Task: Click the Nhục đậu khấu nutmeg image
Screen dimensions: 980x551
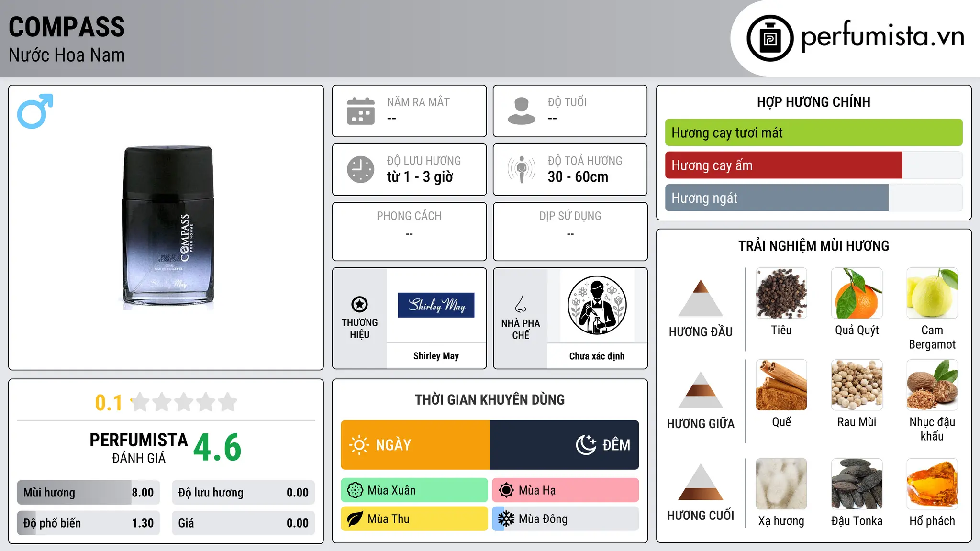Action: coord(932,385)
